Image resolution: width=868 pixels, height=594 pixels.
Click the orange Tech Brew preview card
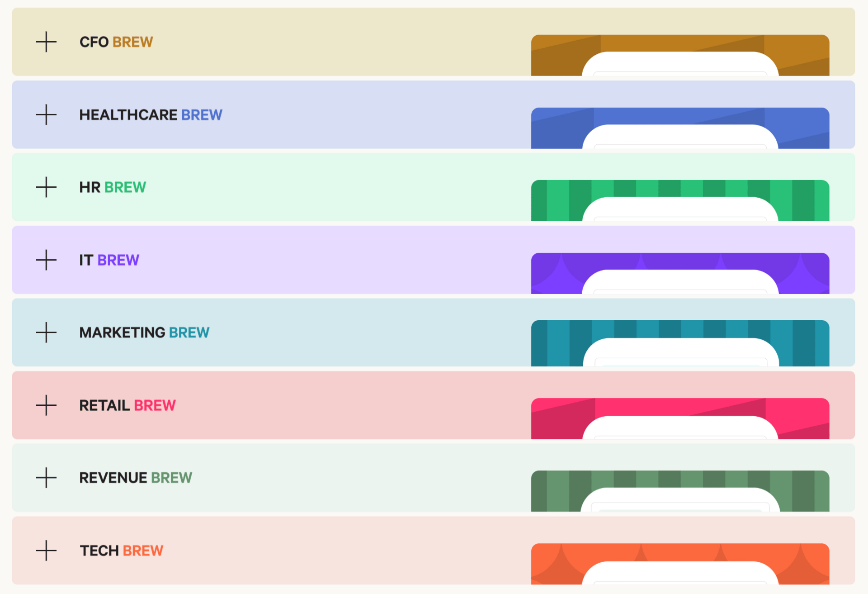click(680, 563)
